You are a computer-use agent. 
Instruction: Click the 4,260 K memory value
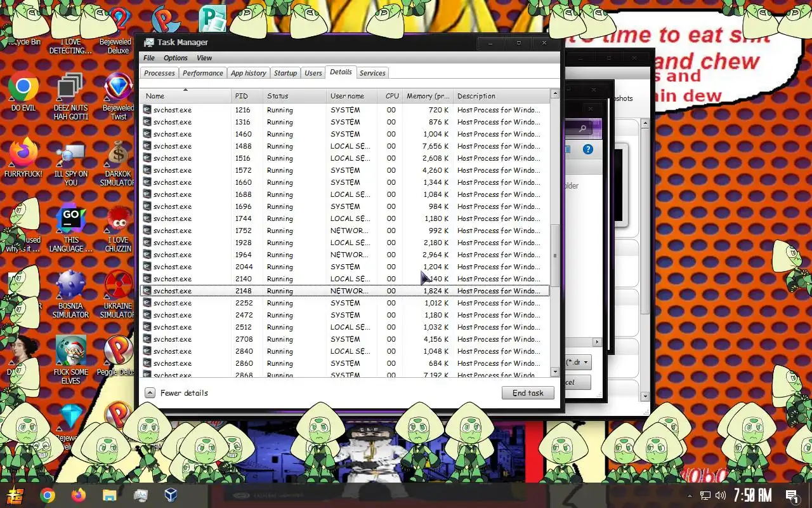coord(435,170)
